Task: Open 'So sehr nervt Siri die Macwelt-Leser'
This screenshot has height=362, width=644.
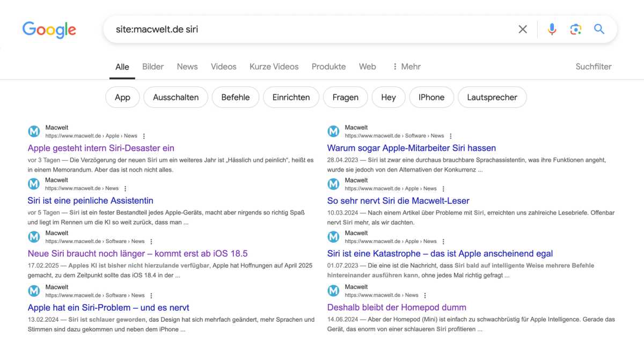Action: pyautogui.click(x=398, y=201)
